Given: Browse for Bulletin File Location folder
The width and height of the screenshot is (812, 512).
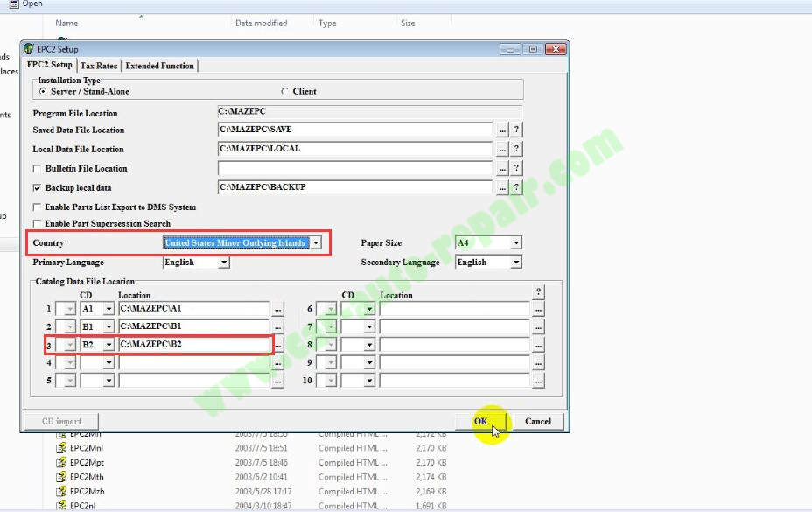Looking at the screenshot, I should pos(502,168).
